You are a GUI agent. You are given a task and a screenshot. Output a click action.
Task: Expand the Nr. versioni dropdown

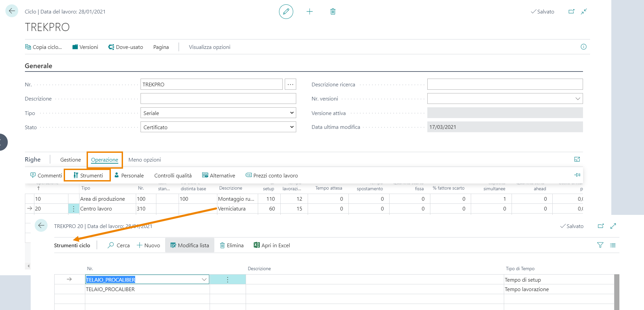pyautogui.click(x=578, y=99)
